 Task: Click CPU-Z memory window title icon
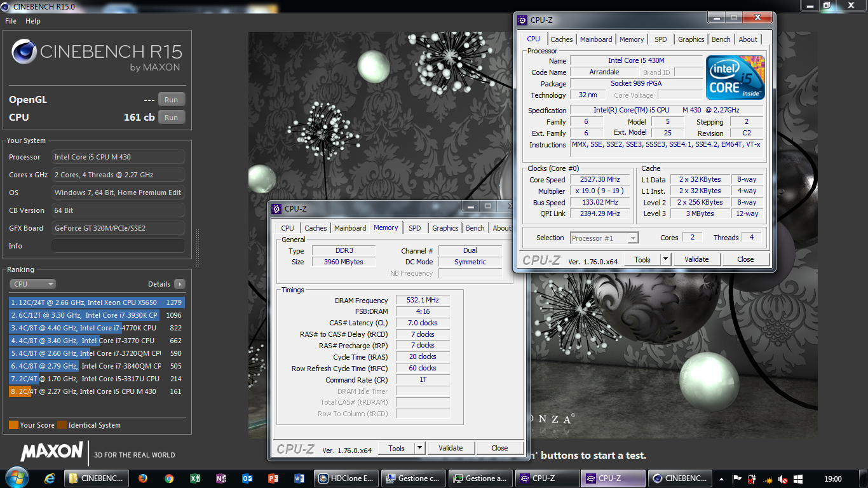[277, 209]
